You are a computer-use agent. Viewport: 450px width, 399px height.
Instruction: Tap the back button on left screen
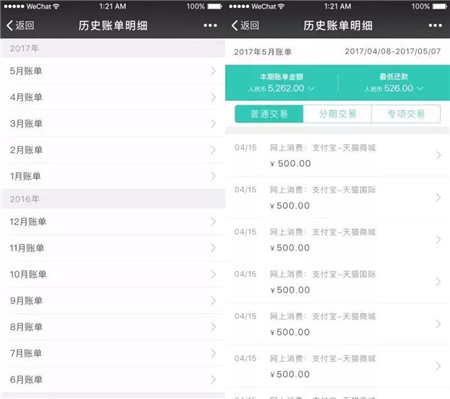20,25
